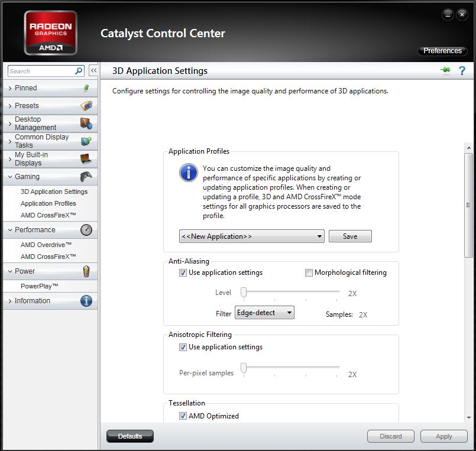
Task: Open AMD Overdrive page
Action: pos(46,245)
